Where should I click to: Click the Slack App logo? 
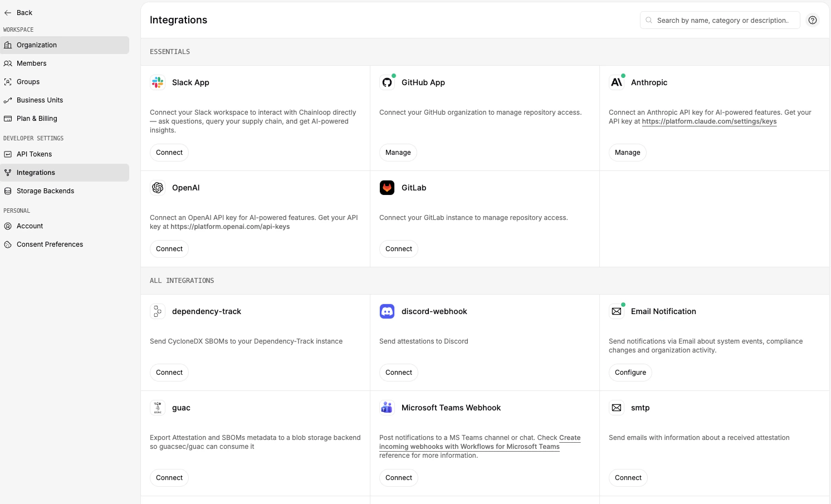158,82
